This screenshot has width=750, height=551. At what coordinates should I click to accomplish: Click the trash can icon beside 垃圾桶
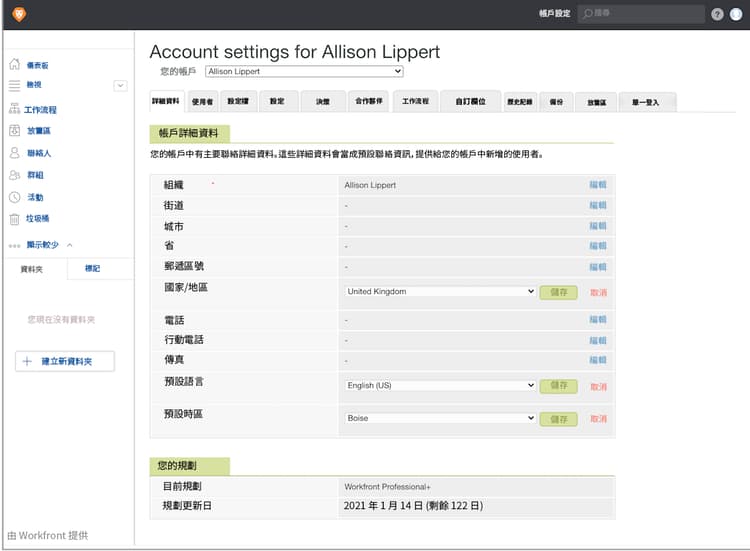tap(15, 219)
